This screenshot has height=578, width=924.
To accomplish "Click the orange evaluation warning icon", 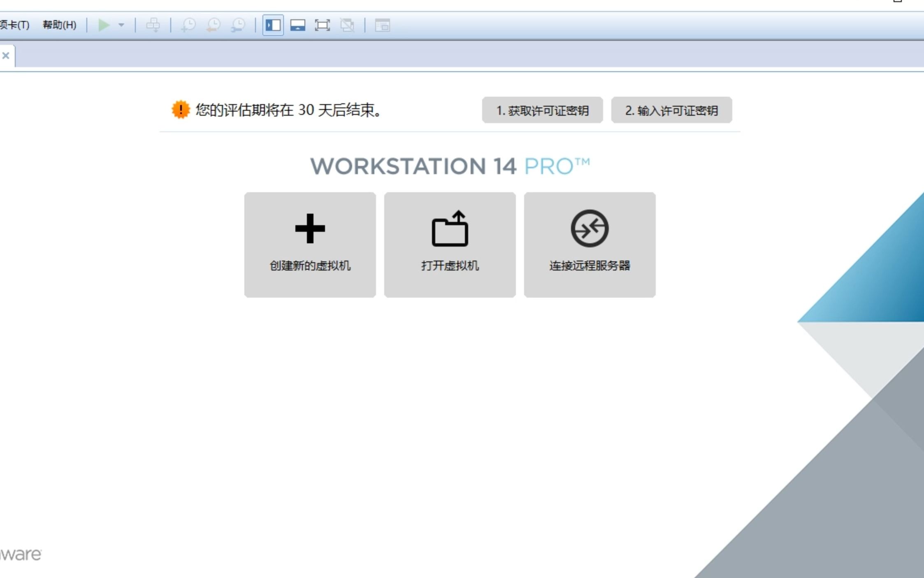I will point(181,110).
